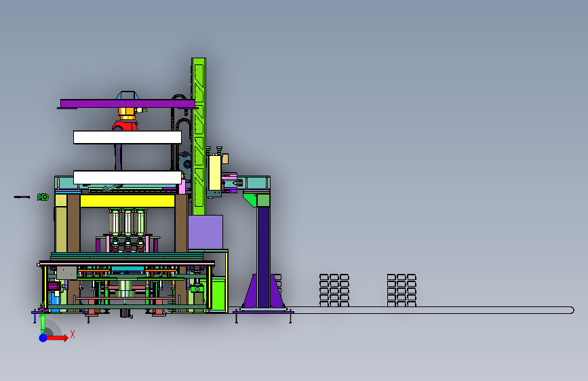Select the tall green lattice column
Viewport: 588px width, 381px height.
coord(199,136)
